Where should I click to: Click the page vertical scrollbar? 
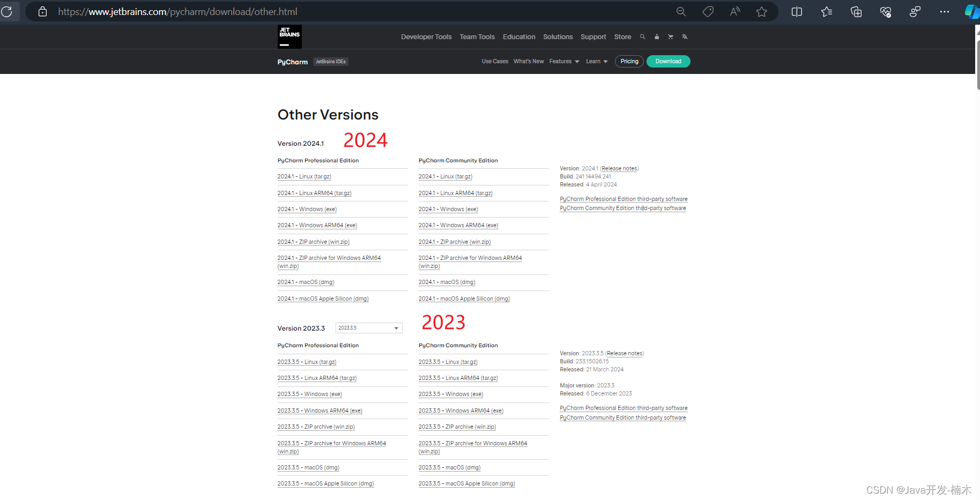(x=977, y=64)
